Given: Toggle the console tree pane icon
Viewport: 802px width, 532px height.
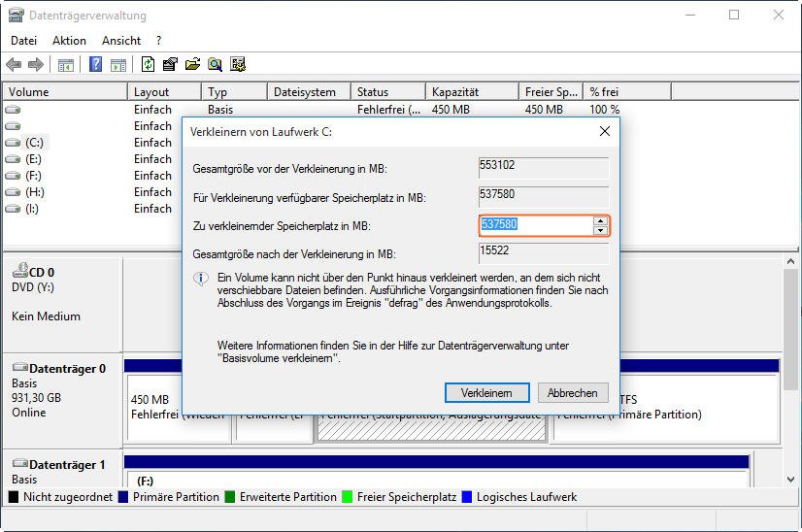Looking at the screenshot, I should click(x=66, y=64).
